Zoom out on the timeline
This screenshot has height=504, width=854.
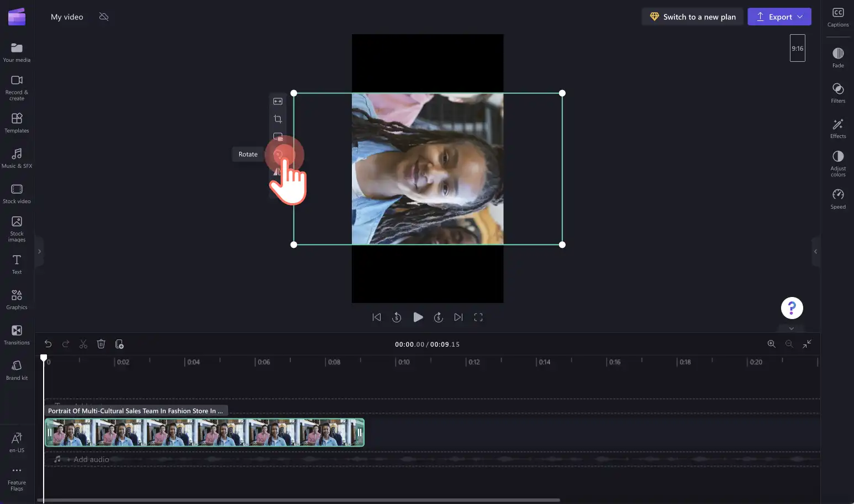(789, 344)
